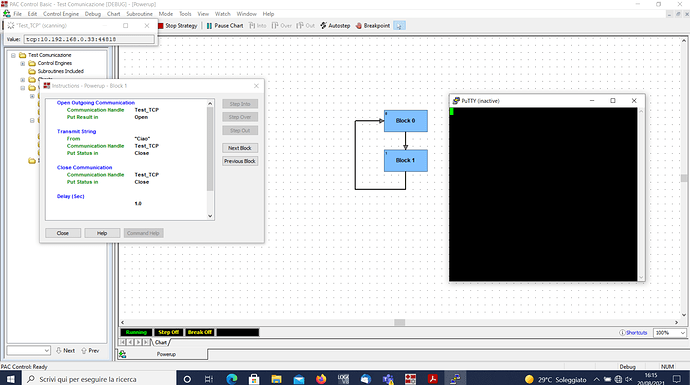Expand the Control Engines folder

click(22, 63)
